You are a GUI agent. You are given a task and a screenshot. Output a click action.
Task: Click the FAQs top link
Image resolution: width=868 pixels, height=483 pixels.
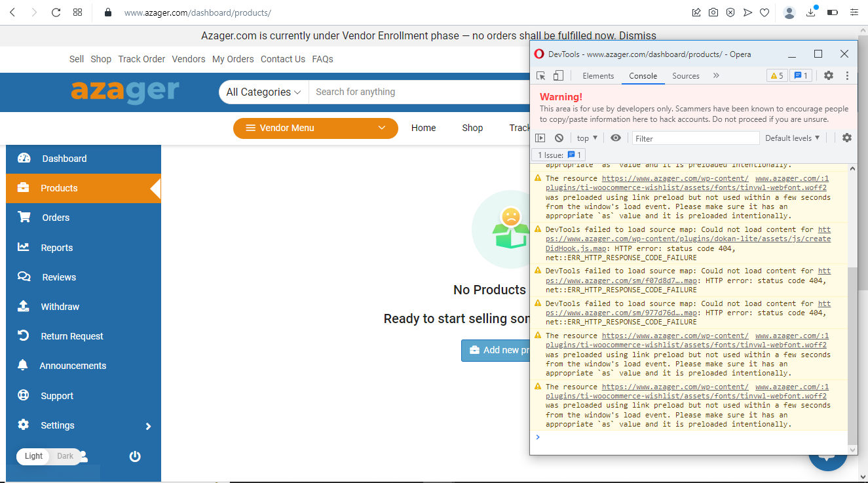point(322,59)
